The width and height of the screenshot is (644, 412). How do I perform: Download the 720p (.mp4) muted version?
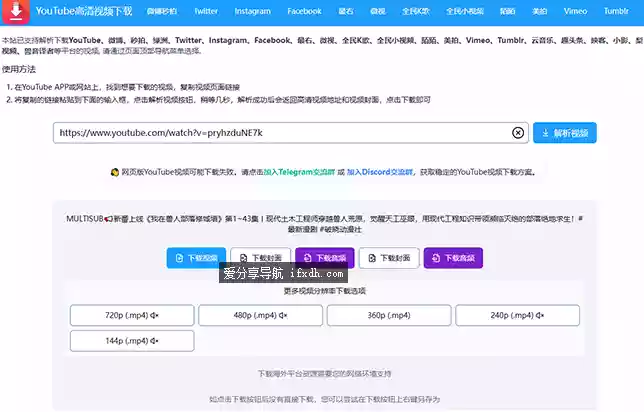[132, 315]
